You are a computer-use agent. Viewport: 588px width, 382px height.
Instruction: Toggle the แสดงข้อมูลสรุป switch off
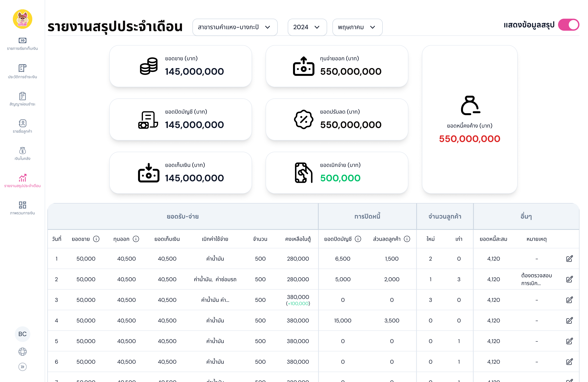click(x=569, y=25)
